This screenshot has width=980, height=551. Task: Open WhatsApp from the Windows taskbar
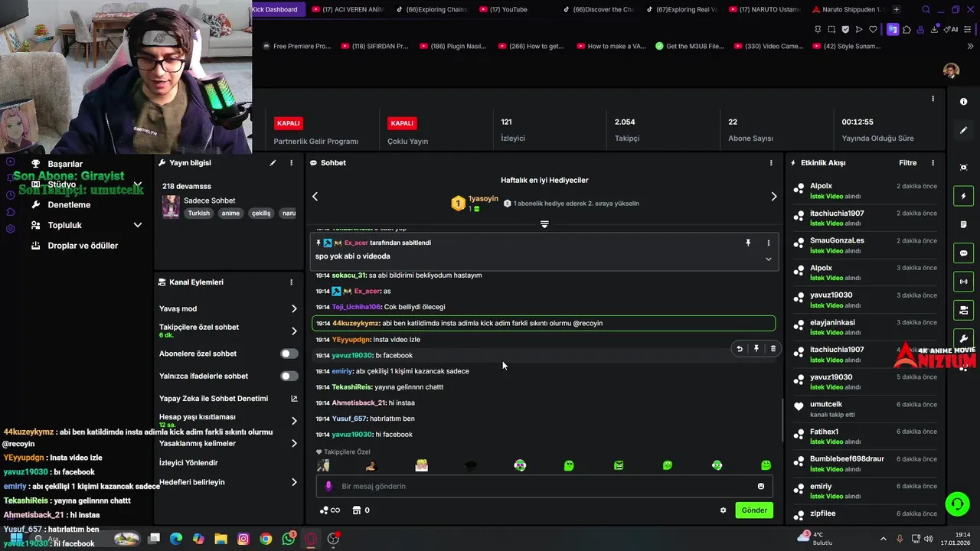coord(289,539)
